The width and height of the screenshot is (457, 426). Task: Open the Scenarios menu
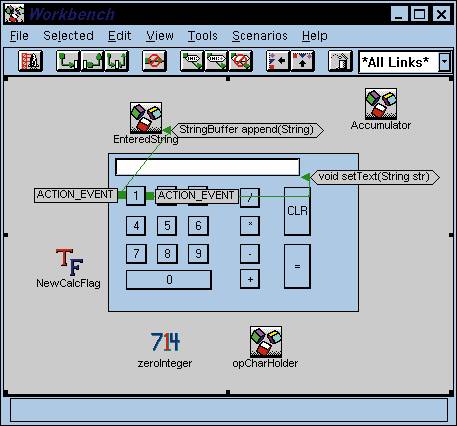point(260,36)
